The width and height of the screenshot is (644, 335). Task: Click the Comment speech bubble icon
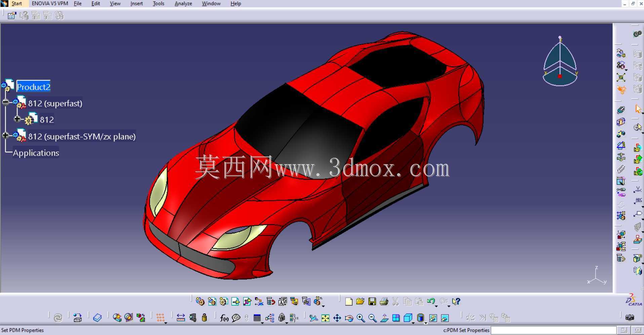pos(236,318)
